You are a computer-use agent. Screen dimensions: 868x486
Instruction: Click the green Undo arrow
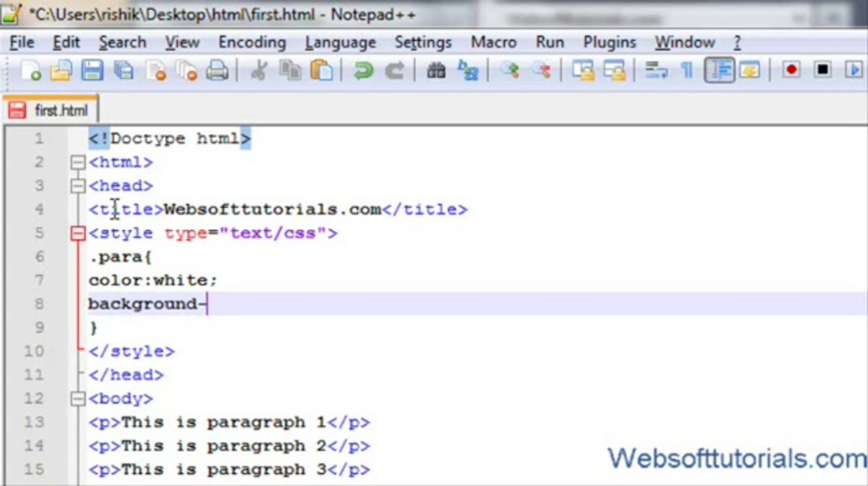pyautogui.click(x=363, y=70)
